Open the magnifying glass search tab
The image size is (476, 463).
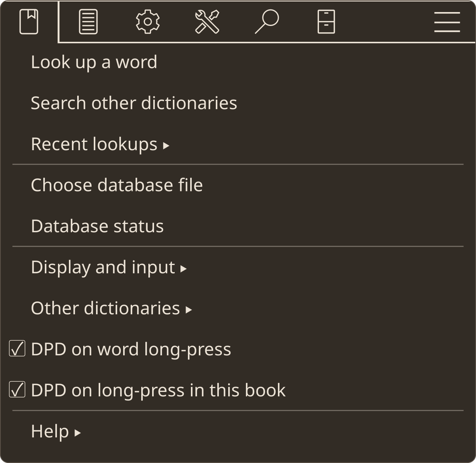coord(267,22)
